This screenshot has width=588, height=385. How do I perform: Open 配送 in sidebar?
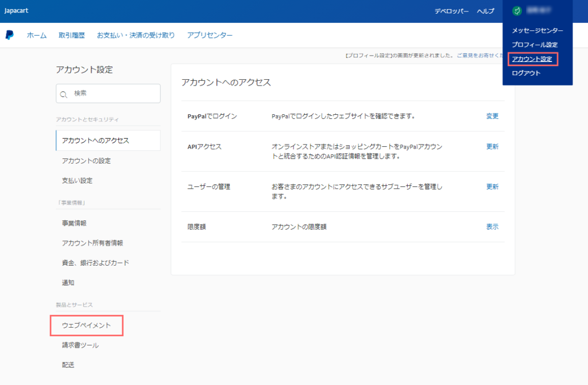pos(68,365)
